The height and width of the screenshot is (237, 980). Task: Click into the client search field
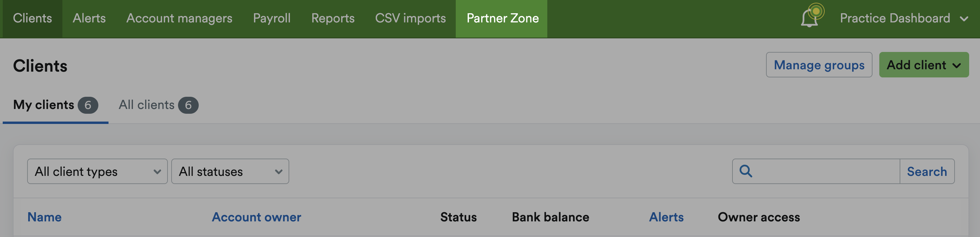point(826,171)
